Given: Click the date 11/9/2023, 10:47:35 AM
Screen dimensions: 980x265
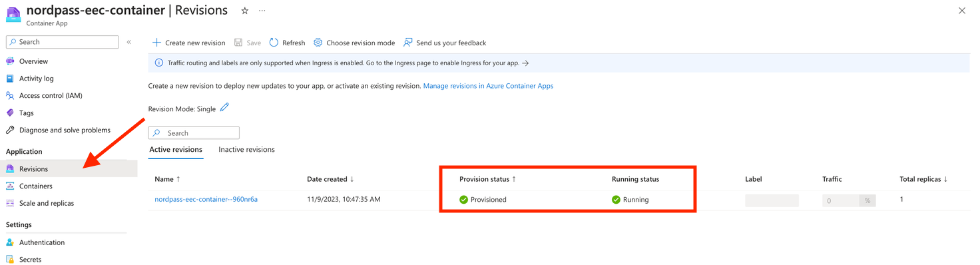Looking at the screenshot, I should pos(344,199).
